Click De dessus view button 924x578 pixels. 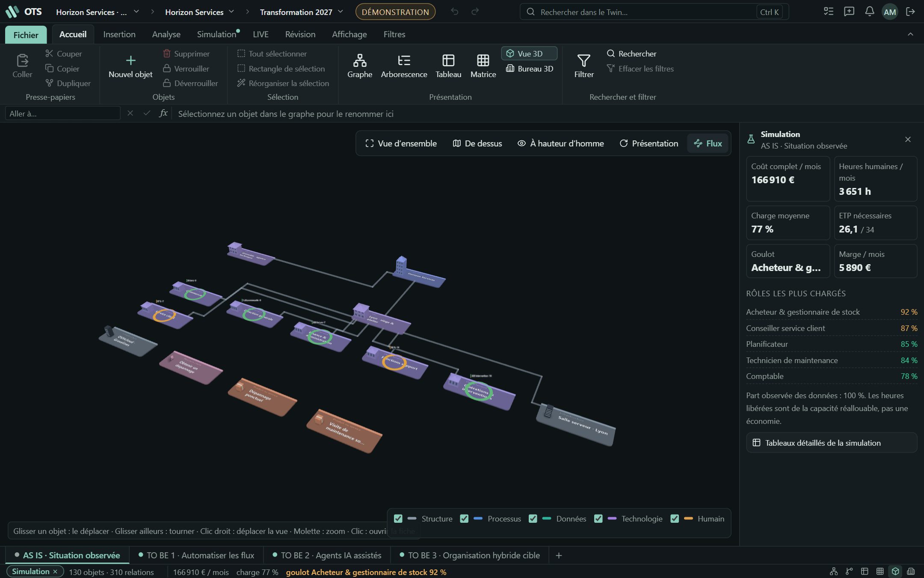[x=477, y=143]
